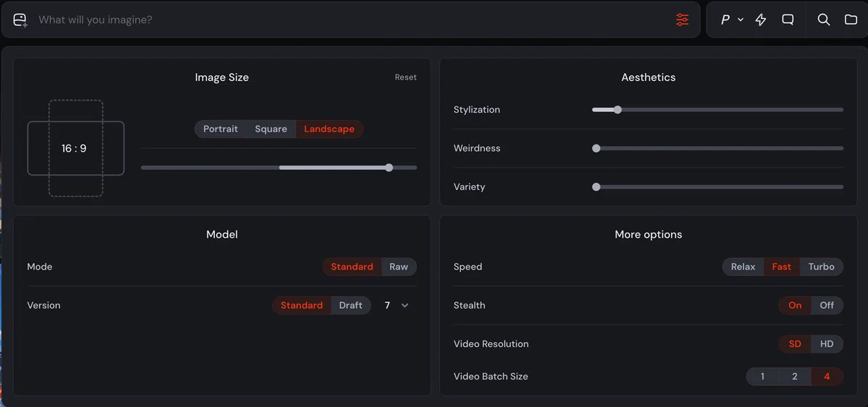Click the 'Aesthetics' heading
Image resolution: width=868 pixels, height=407 pixels.
point(649,77)
